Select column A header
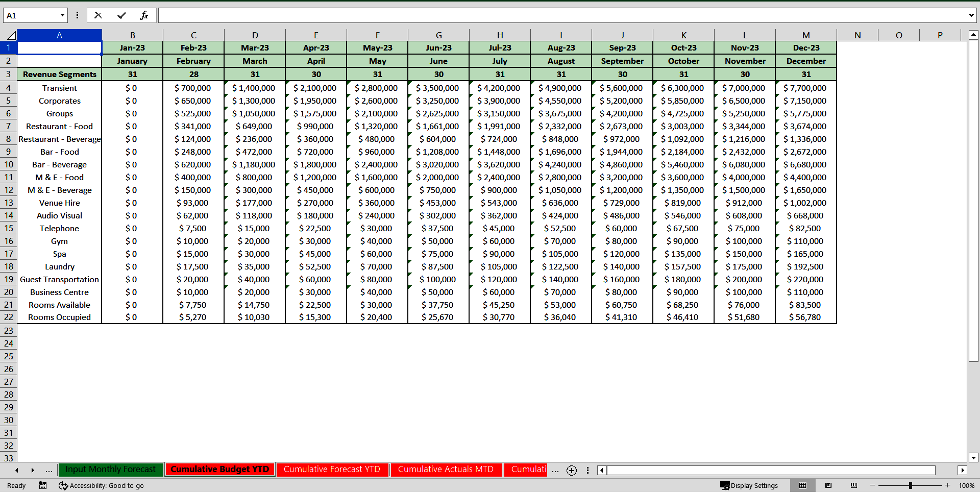The height and width of the screenshot is (493, 980). click(x=60, y=35)
